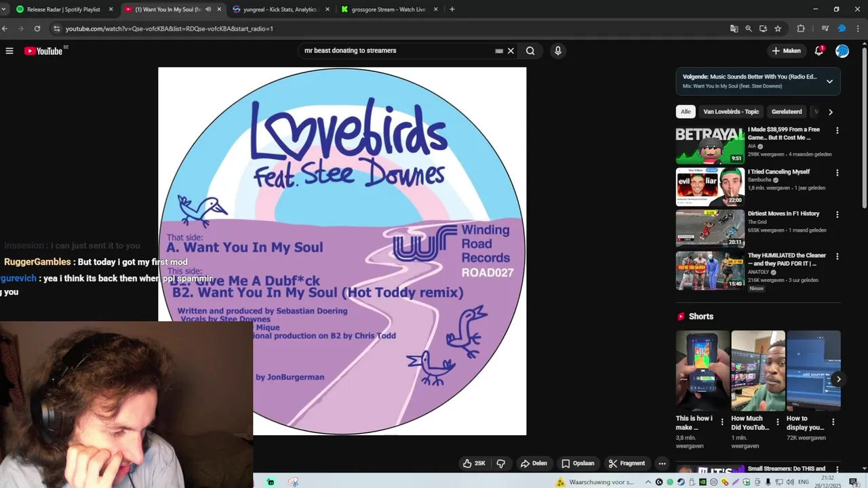Click the Delen share button
This screenshot has width=868, height=488.
click(534, 464)
